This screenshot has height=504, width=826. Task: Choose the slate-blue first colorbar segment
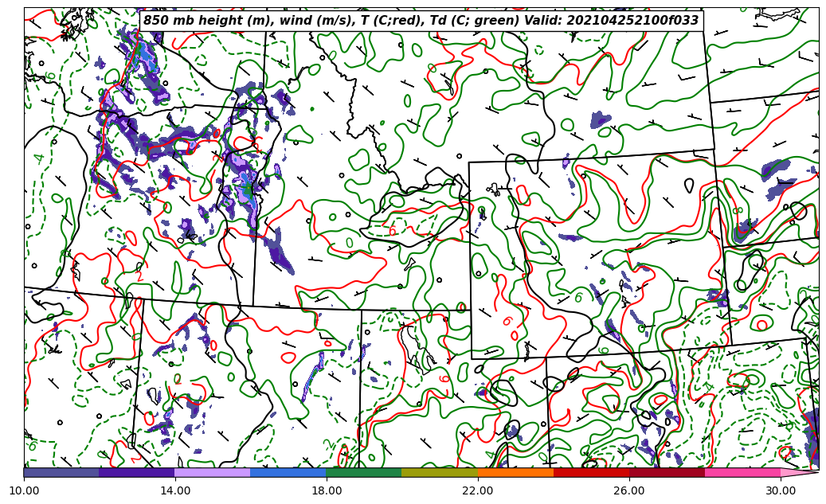click(x=61, y=472)
